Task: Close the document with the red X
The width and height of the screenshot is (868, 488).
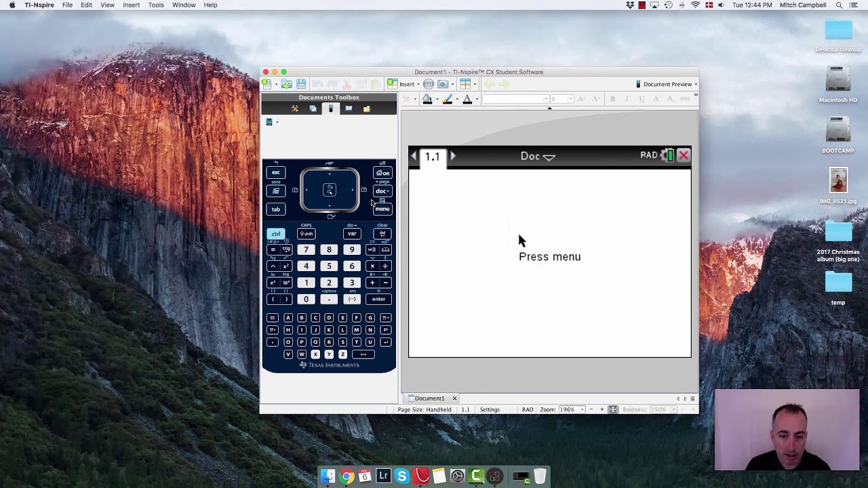Action: [x=684, y=156]
